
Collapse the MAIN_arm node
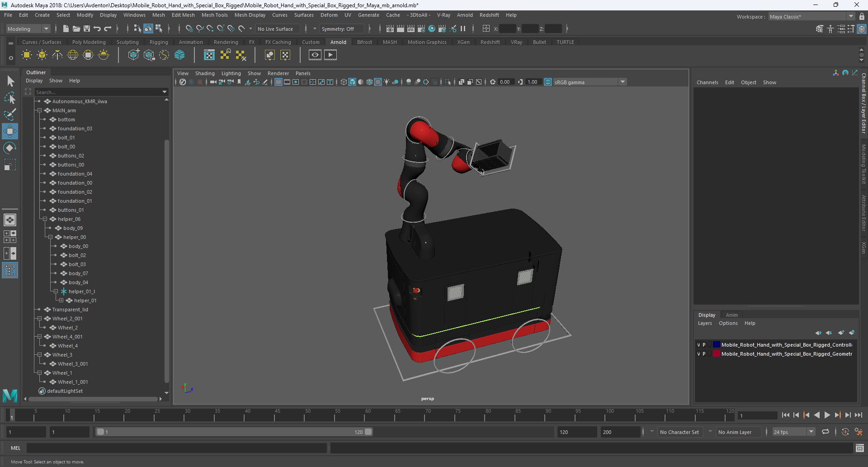coord(39,110)
